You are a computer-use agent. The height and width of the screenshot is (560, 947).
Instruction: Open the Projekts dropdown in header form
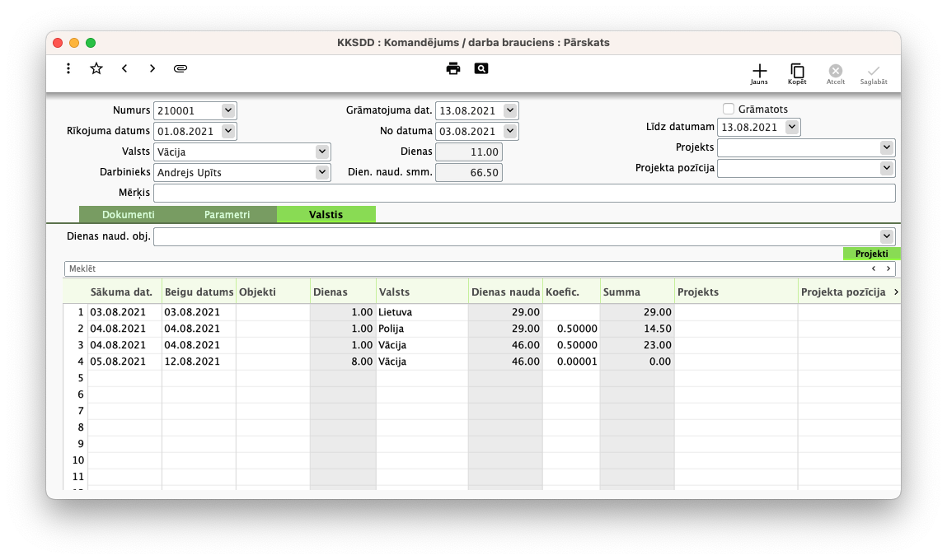(886, 147)
